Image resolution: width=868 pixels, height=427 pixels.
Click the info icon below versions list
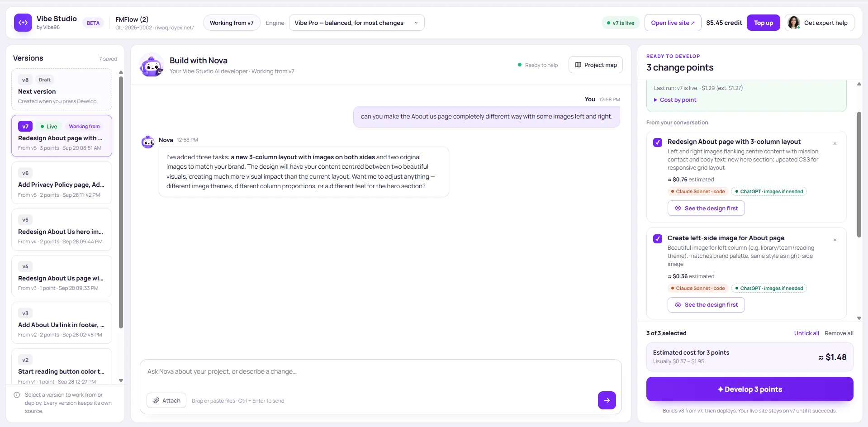point(17,395)
